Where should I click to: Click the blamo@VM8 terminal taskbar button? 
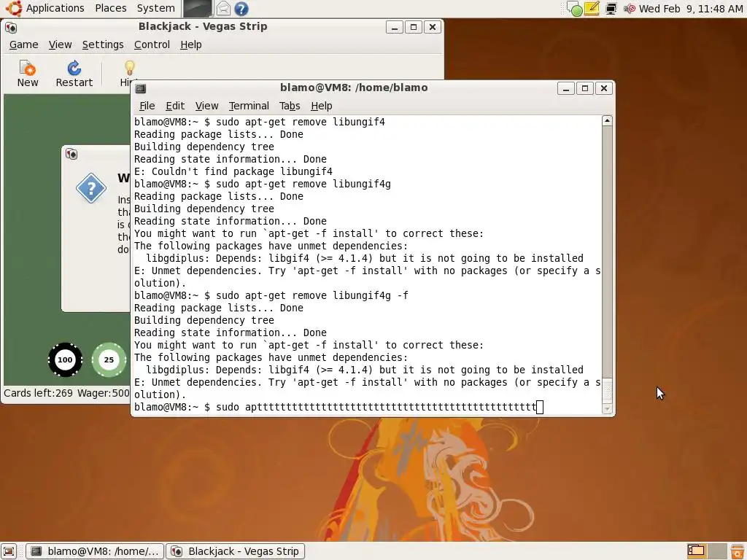(95, 551)
